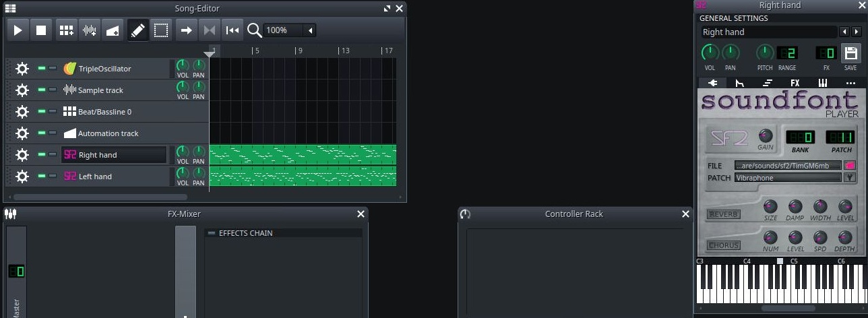
Task: Switch to previous instrument track arrow
Action: [844, 32]
